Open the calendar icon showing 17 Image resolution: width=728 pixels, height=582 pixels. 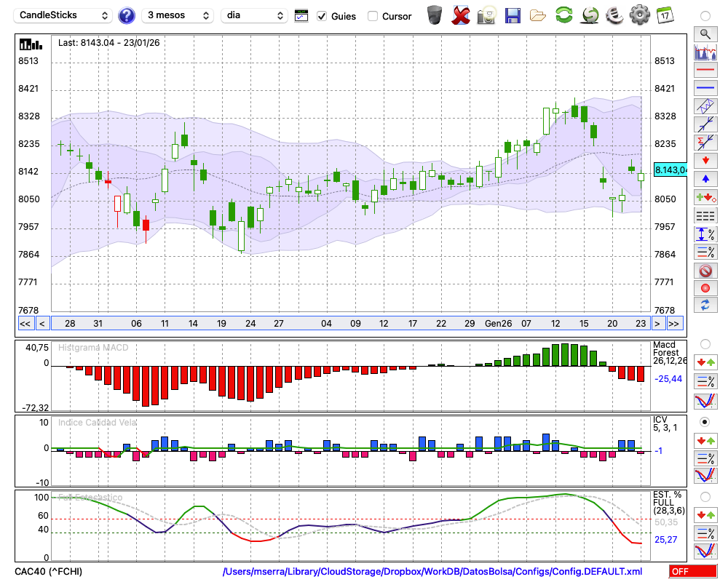pyautogui.click(x=665, y=15)
